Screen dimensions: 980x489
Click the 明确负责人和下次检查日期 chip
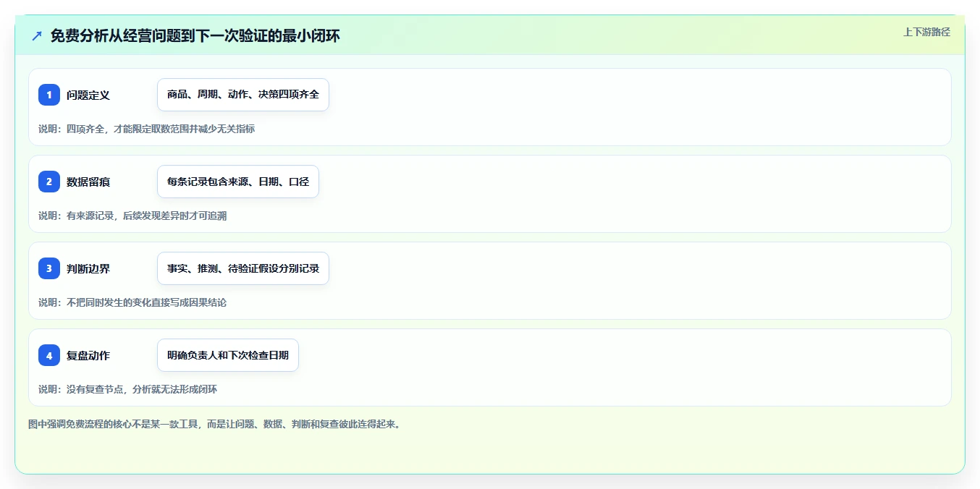coord(228,355)
